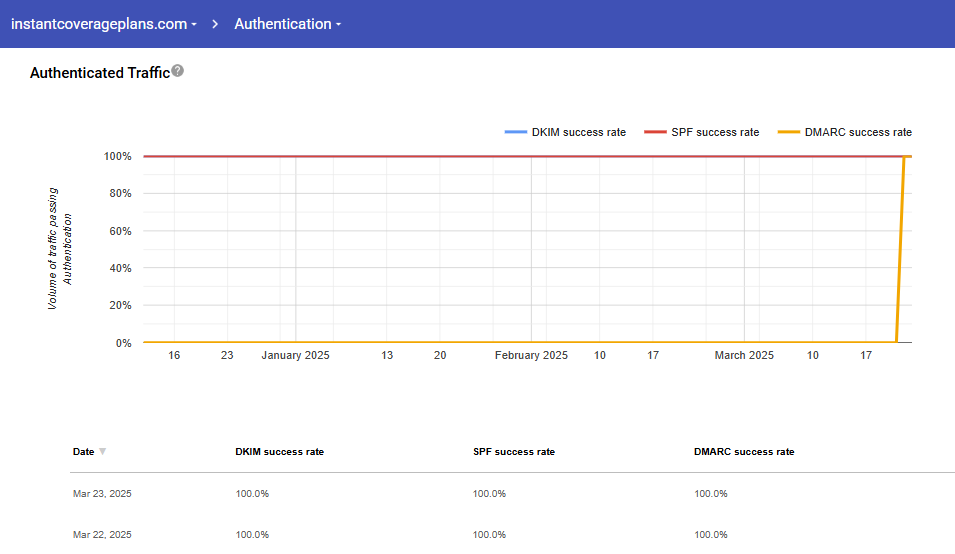Select the Mar 23, 2025 table row
The image size is (955, 554).
pos(102,494)
